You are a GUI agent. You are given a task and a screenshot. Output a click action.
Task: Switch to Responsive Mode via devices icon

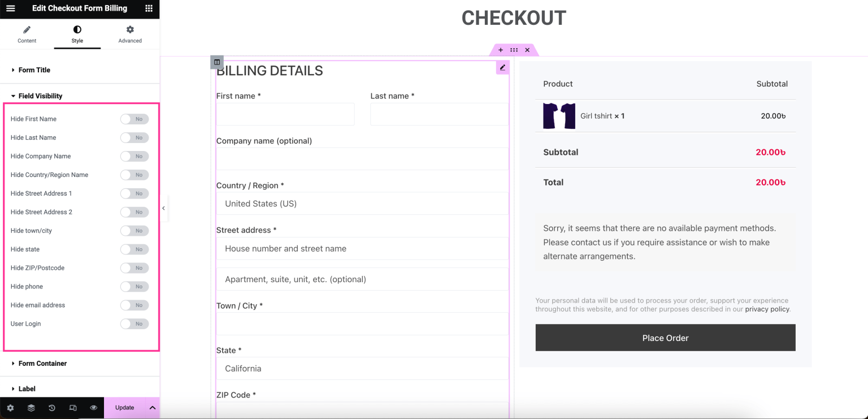point(73,408)
